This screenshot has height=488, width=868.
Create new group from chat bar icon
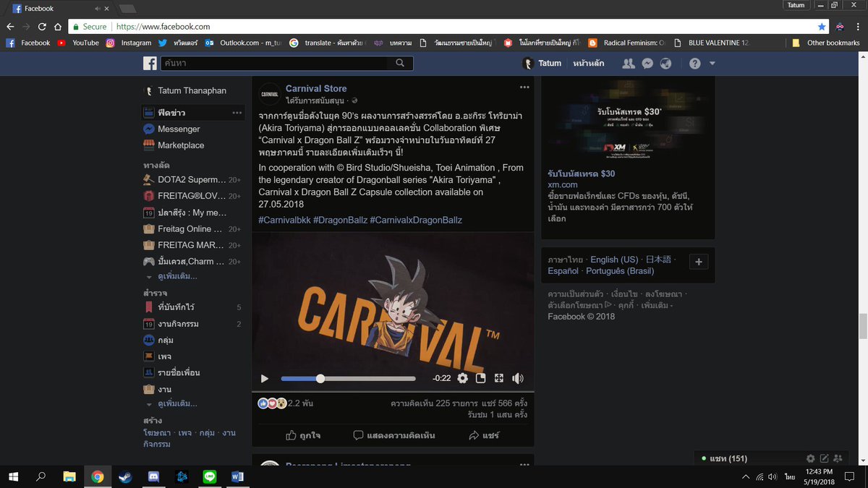pyautogui.click(x=838, y=458)
